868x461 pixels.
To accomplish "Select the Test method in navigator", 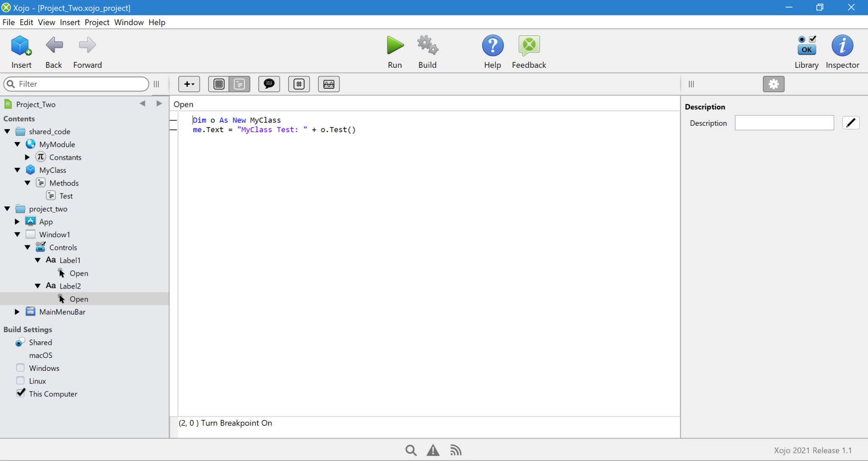I will coord(66,196).
